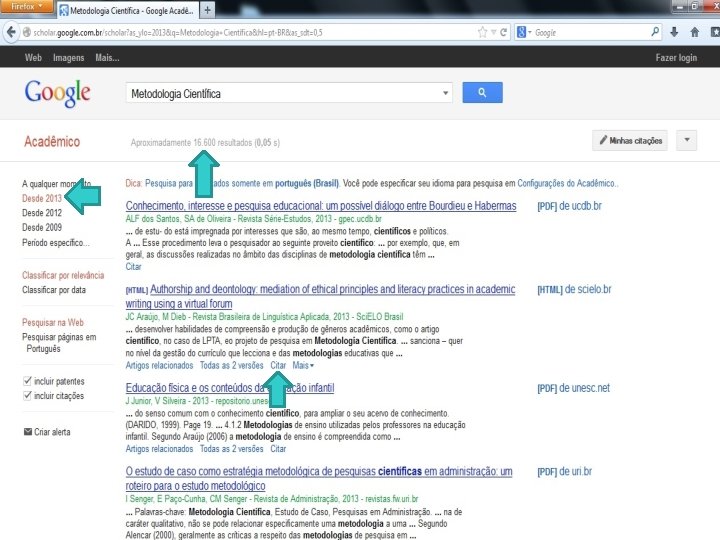Open [PDF] de ucdb.br link
The width and height of the screenshot is (720, 540).
pos(569,206)
